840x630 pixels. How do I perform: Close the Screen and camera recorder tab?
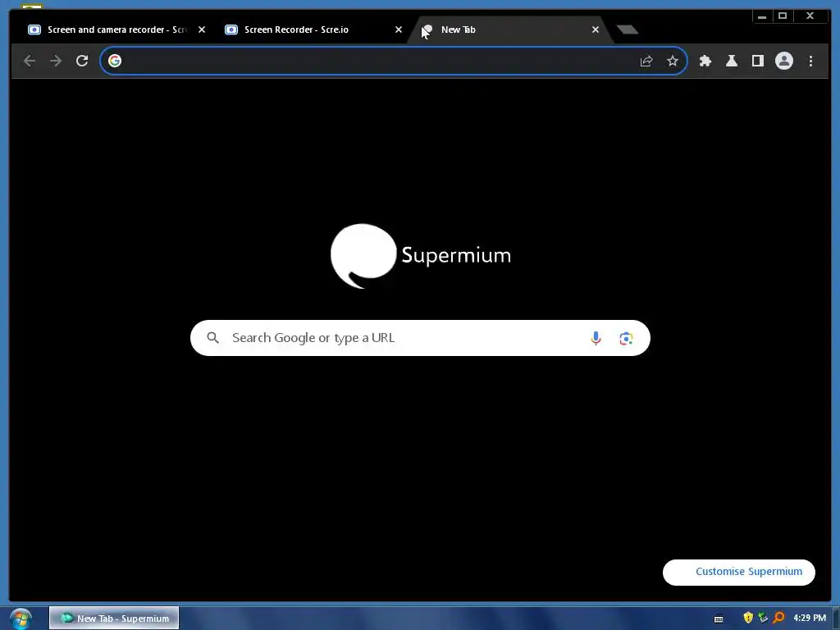(x=202, y=30)
